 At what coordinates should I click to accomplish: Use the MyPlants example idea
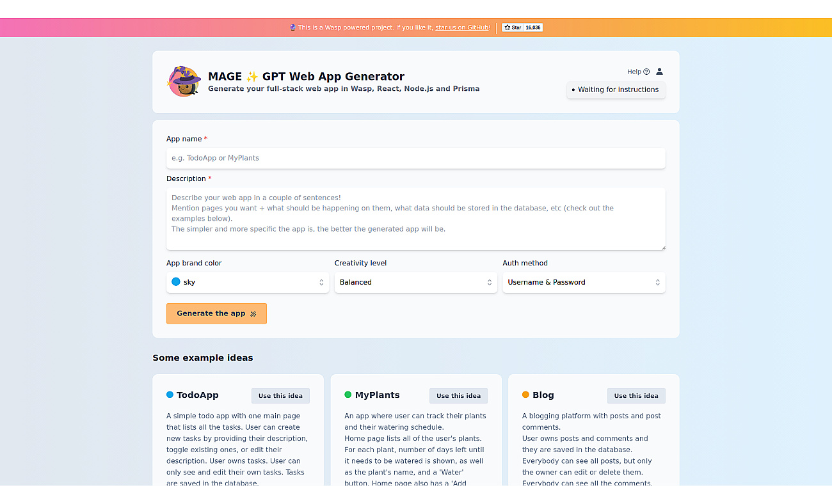(x=458, y=396)
